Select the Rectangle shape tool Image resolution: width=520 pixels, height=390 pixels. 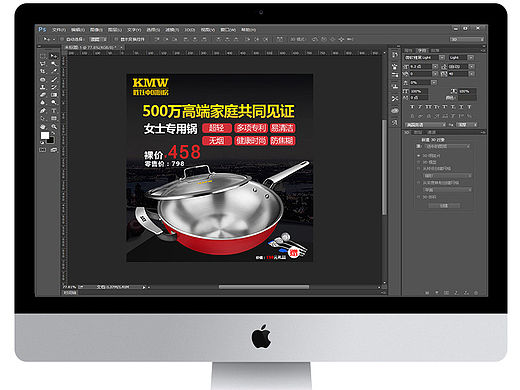tap(54, 118)
